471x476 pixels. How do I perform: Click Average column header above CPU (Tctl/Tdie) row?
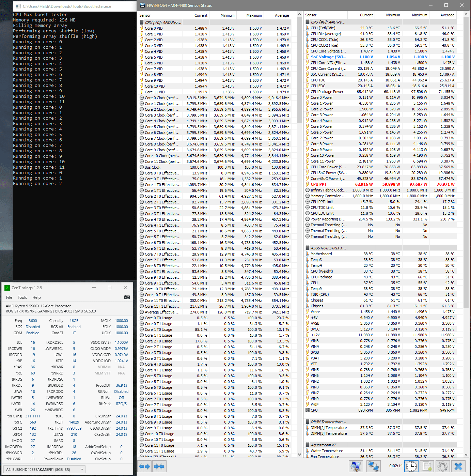[x=443, y=15]
